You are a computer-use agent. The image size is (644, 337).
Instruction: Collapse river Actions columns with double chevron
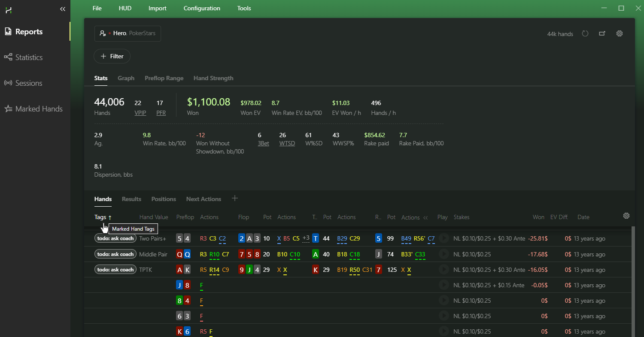tap(425, 217)
